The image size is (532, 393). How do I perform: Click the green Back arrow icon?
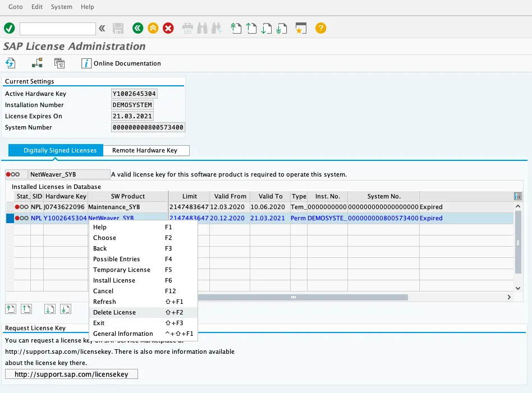click(137, 28)
